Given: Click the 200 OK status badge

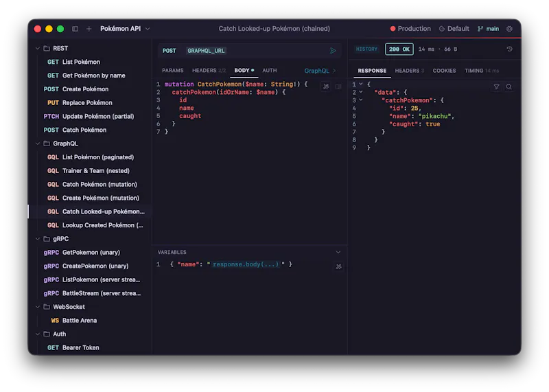Looking at the screenshot, I should (399, 49).
